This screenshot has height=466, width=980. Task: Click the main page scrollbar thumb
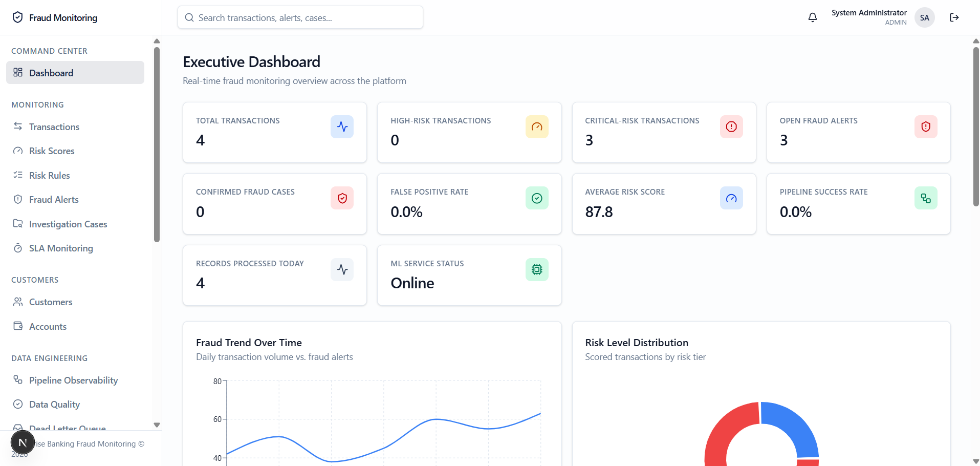click(x=976, y=126)
